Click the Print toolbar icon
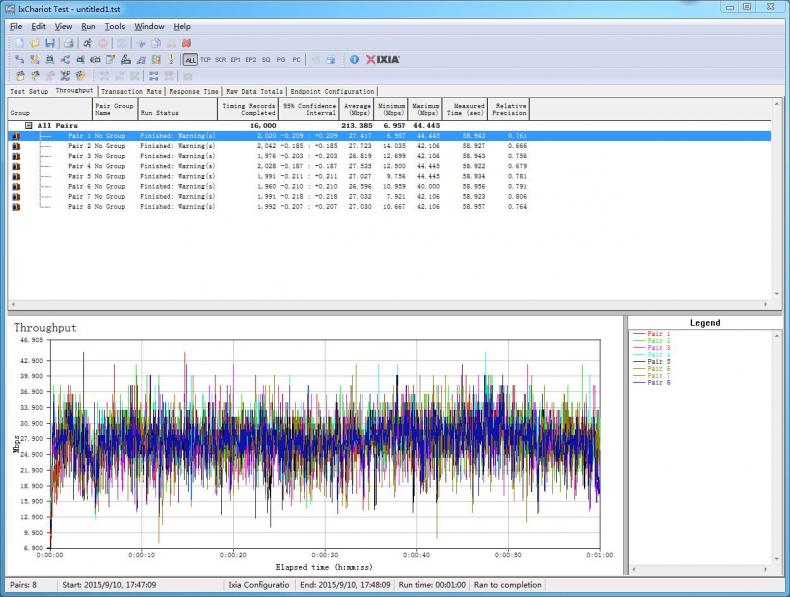Viewport: 790px width, 597px height. pos(69,43)
